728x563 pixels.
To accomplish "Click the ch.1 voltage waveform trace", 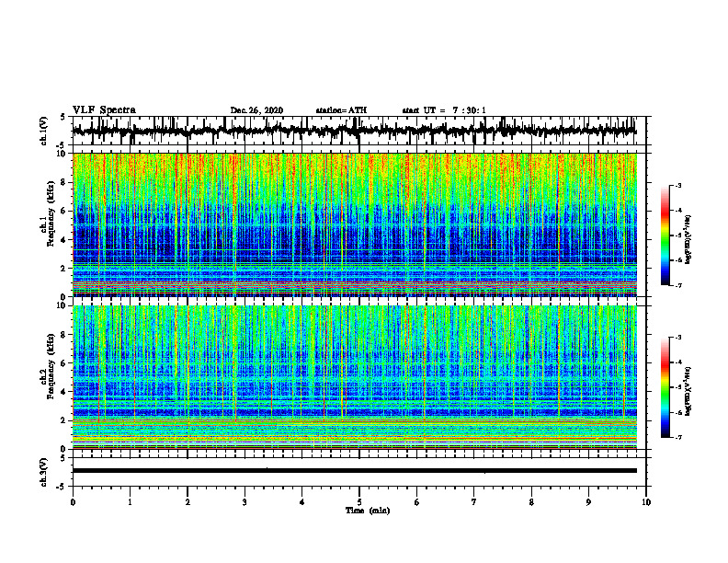I will [354, 131].
